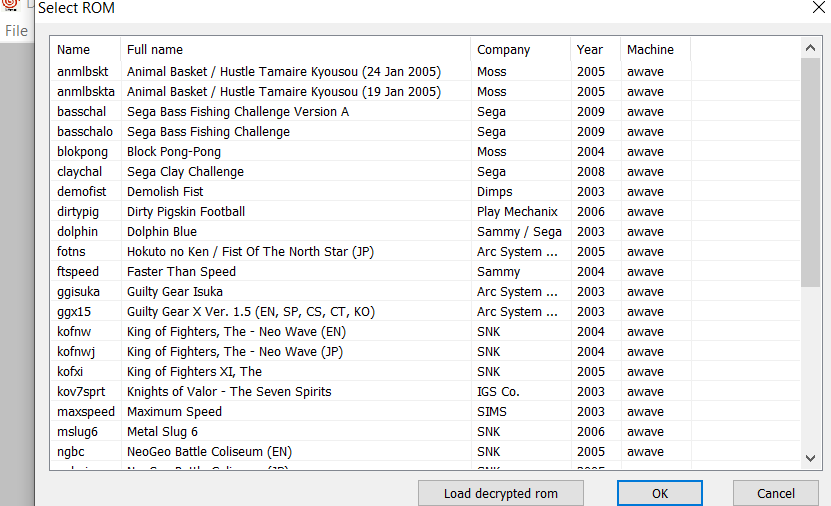Click the vertical scrollbar thumb

coord(810,172)
